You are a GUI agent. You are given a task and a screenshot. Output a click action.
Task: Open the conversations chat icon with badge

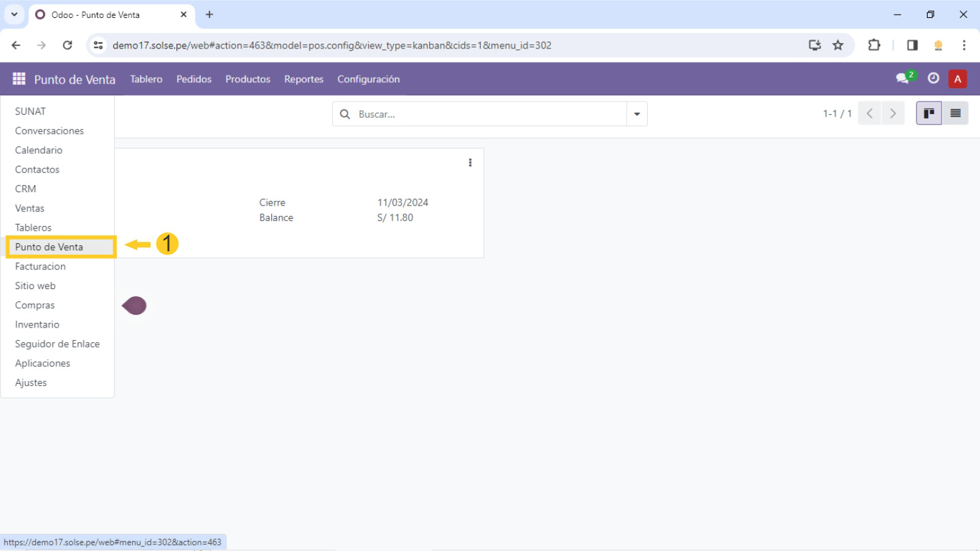[903, 78]
